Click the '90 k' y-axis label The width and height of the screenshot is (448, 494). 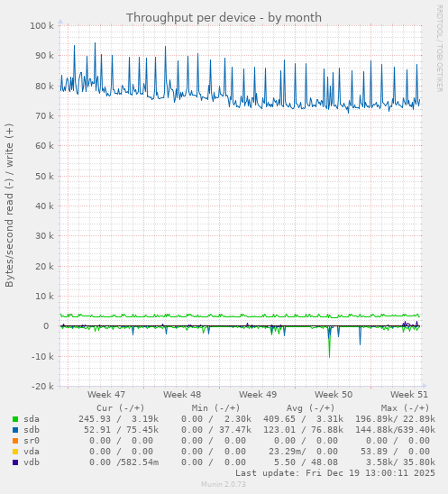(44, 56)
